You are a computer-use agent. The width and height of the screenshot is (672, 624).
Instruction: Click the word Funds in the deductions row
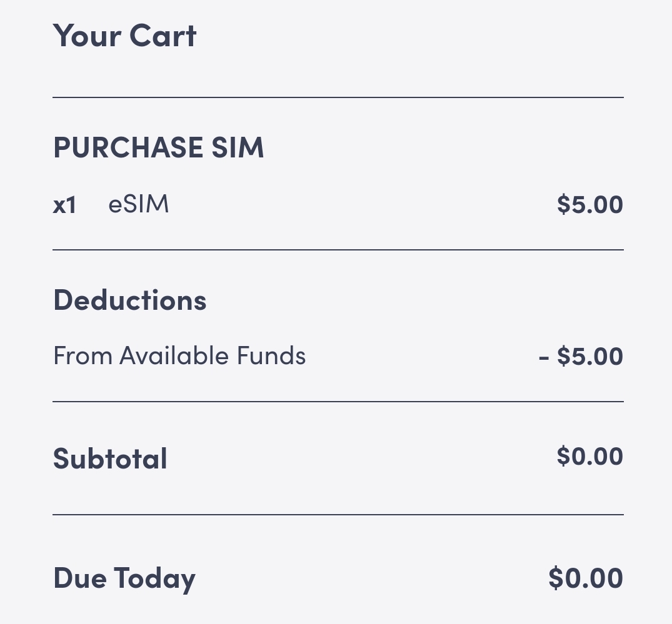click(x=271, y=356)
